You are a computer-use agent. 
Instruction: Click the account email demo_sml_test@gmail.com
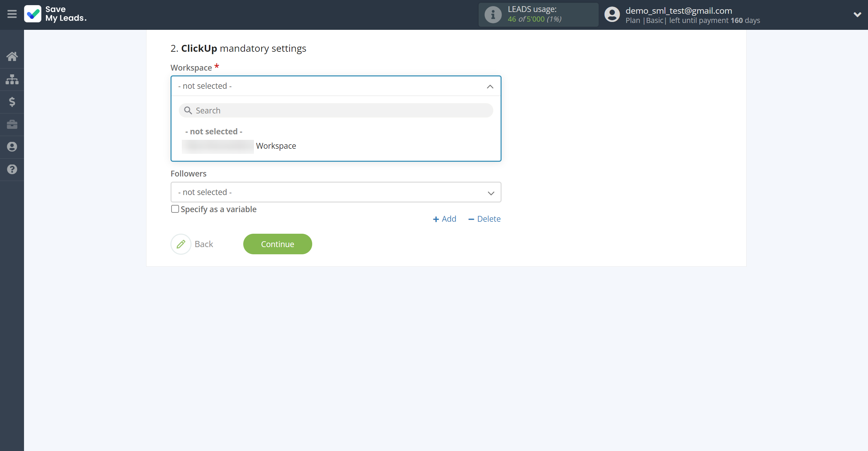[x=679, y=11]
